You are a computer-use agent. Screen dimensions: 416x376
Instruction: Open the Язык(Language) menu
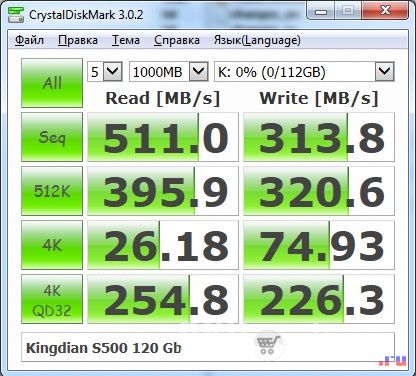pos(257,40)
